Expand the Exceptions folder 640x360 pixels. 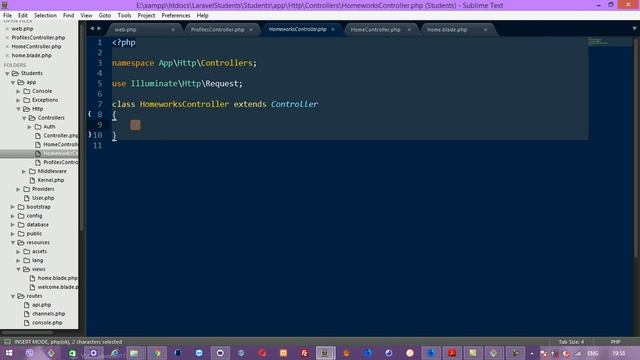coord(18,100)
